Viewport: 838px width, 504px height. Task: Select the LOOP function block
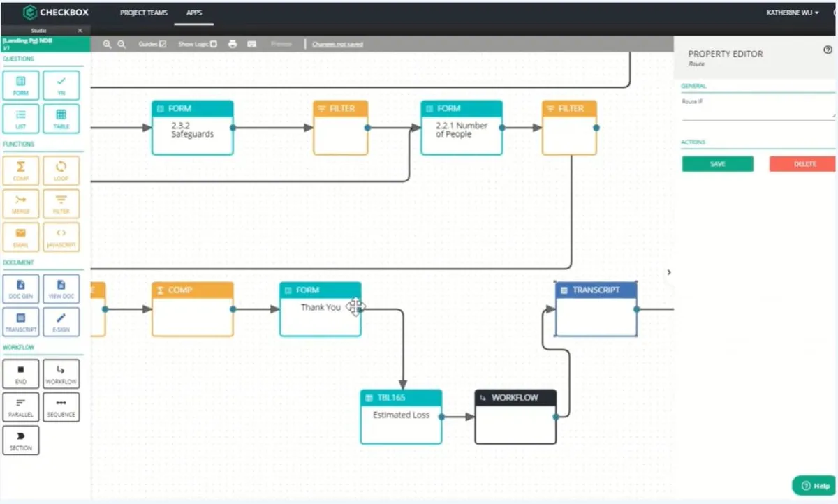point(61,170)
